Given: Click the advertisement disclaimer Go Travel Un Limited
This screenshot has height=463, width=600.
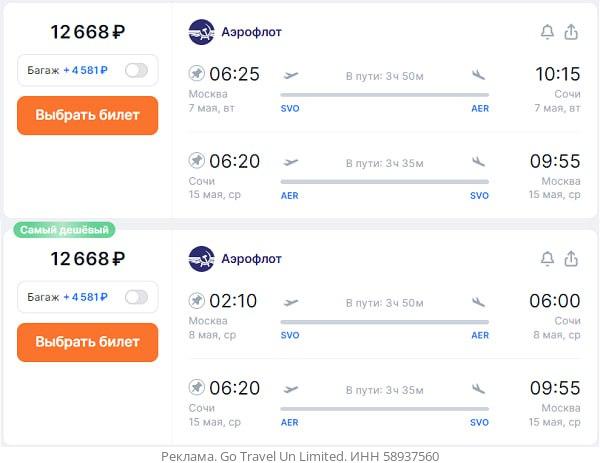Looking at the screenshot, I should point(300,456).
